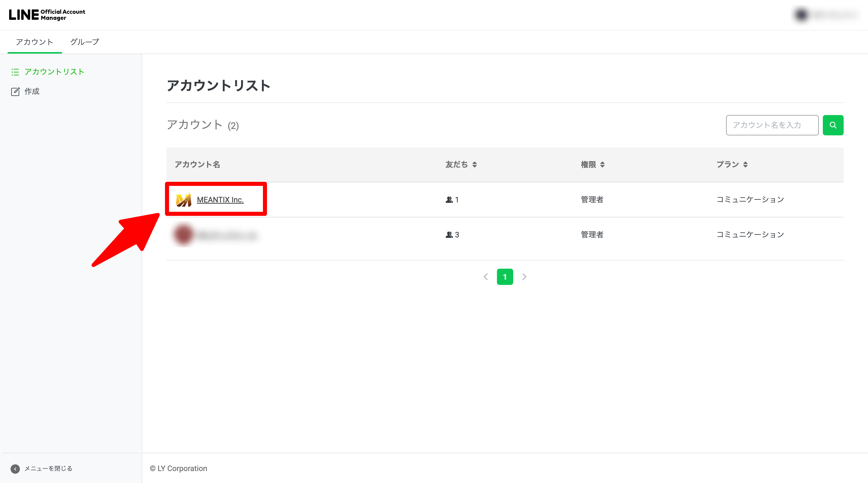Switch to the グループ tab
The width and height of the screenshot is (868, 483).
[85, 42]
